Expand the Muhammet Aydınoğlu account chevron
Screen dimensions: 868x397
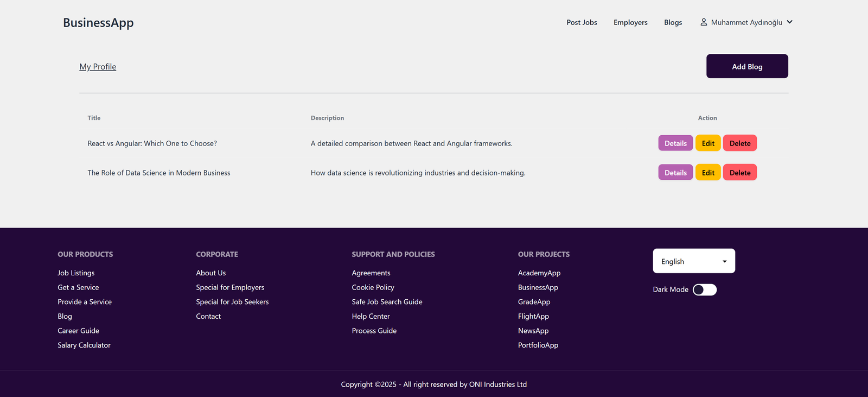(x=789, y=22)
